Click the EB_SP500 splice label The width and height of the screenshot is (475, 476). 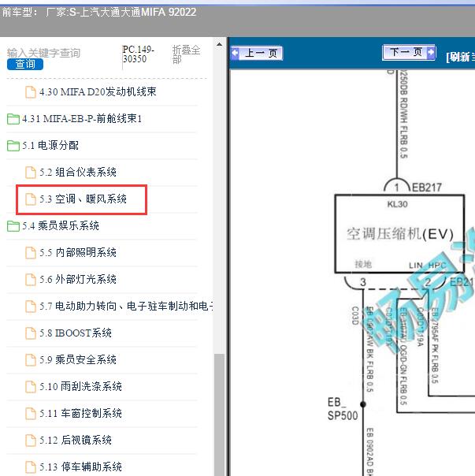(x=343, y=408)
